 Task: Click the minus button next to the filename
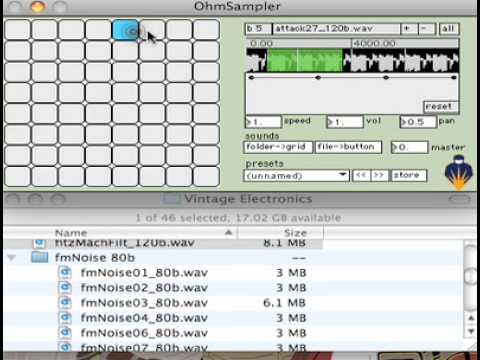(426, 29)
